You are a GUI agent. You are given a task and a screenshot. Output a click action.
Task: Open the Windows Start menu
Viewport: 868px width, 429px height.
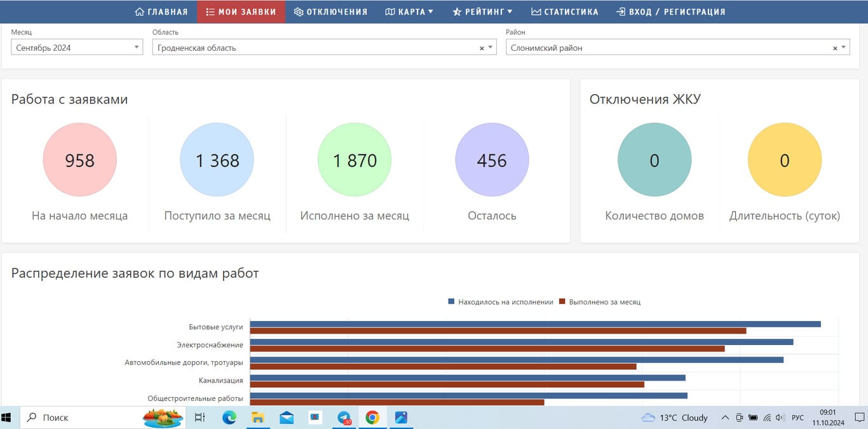pos(7,418)
